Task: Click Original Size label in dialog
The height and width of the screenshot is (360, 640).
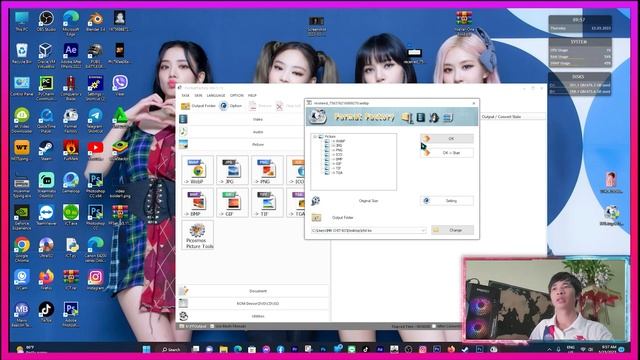Action: [x=368, y=201]
